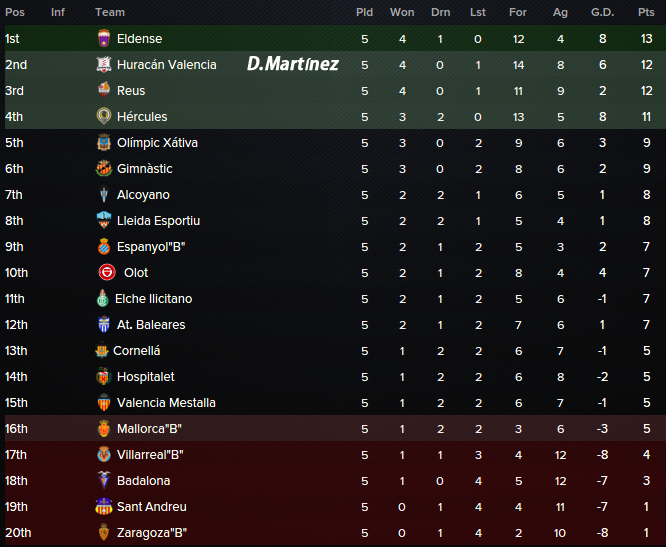Viewport: 666px width, 547px height.
Task: Open the Lleida Esportiu team link
Action: click(158, 221)
